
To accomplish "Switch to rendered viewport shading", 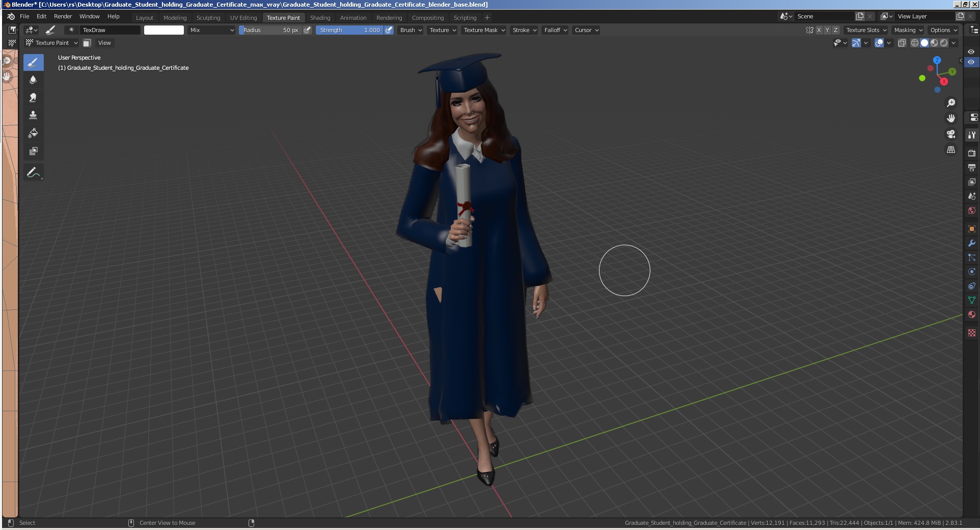I will tap(944, 43).
